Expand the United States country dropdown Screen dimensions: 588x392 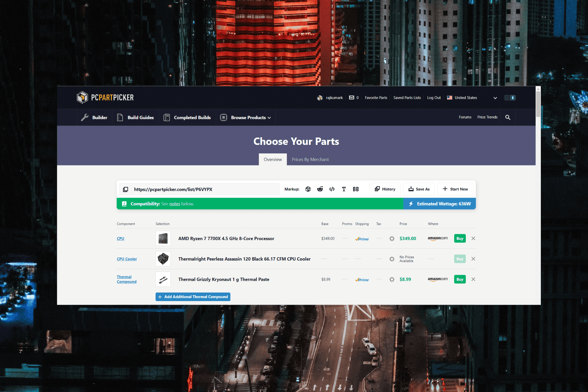(x=472, y=98)
